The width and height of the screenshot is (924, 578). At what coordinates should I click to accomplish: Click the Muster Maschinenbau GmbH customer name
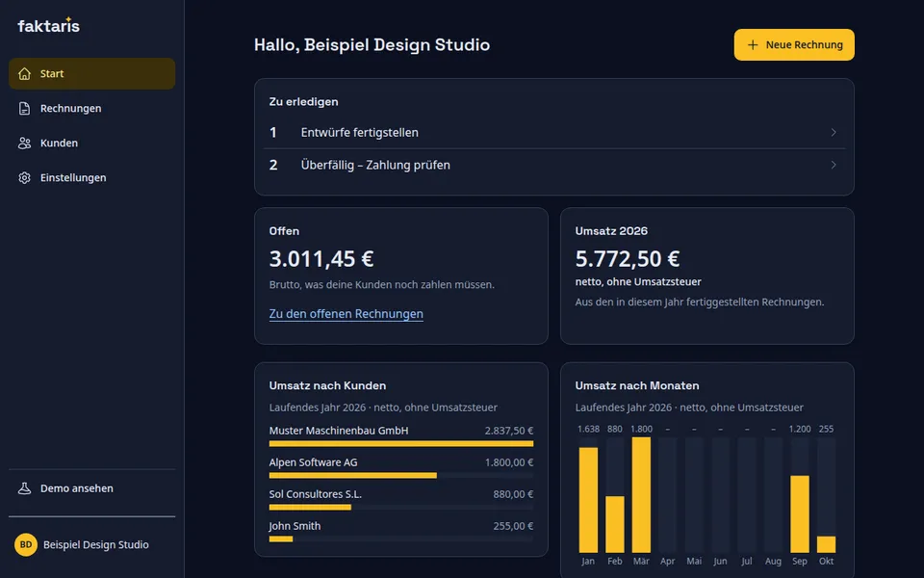[x=339, y=431]
